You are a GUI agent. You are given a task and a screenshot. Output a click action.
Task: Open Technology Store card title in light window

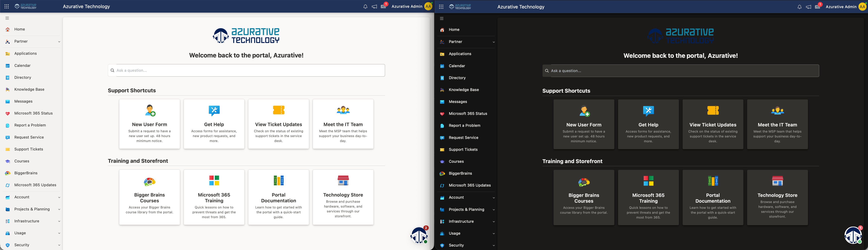(343, 195)
